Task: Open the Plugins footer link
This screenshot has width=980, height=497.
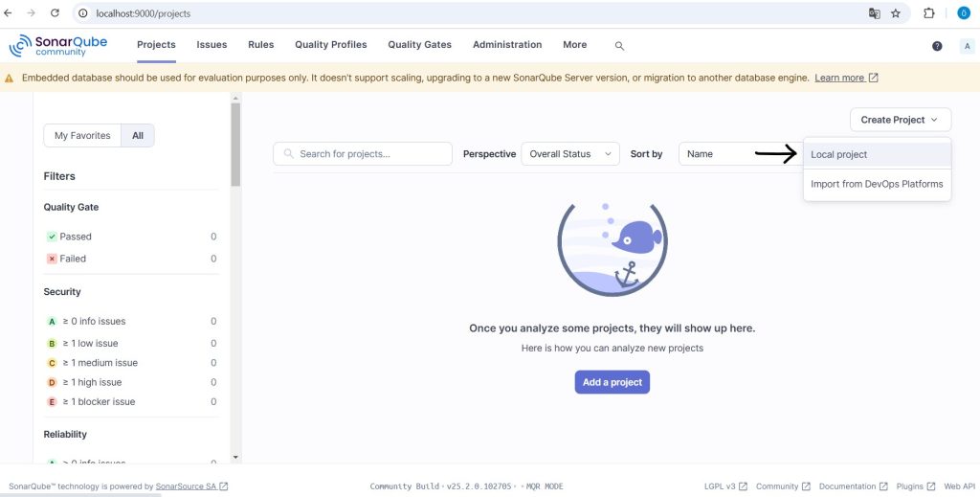Action: 916,486
